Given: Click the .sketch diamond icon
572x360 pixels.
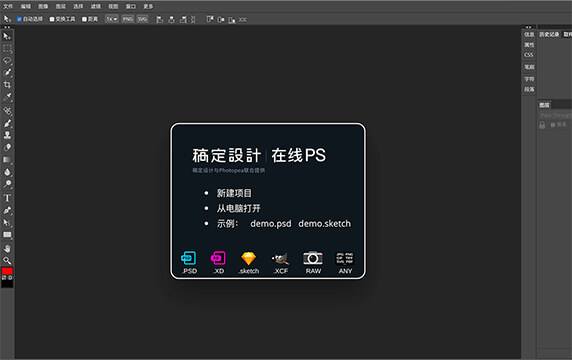Looking at the screenshot, I should point(248,259).
